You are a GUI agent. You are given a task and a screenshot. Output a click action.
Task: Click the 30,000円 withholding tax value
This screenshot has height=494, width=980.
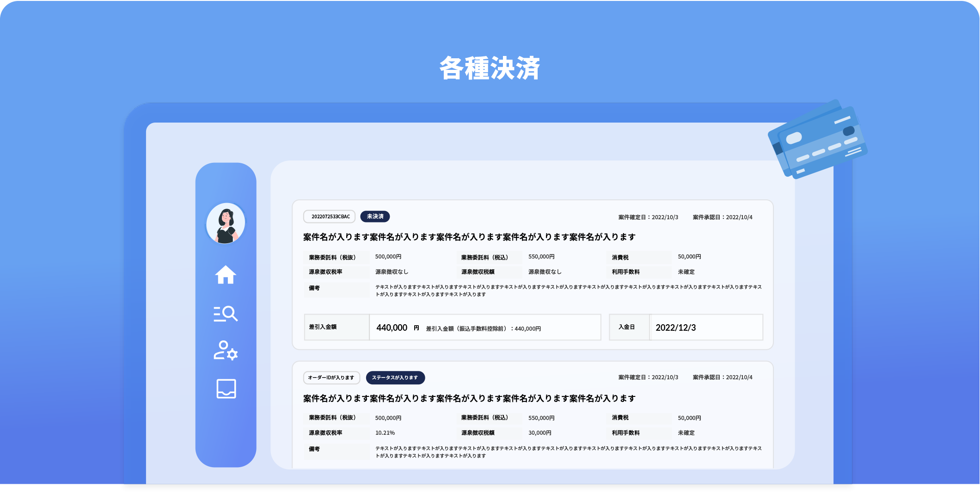pyautogui.click(x=540, y=433)
